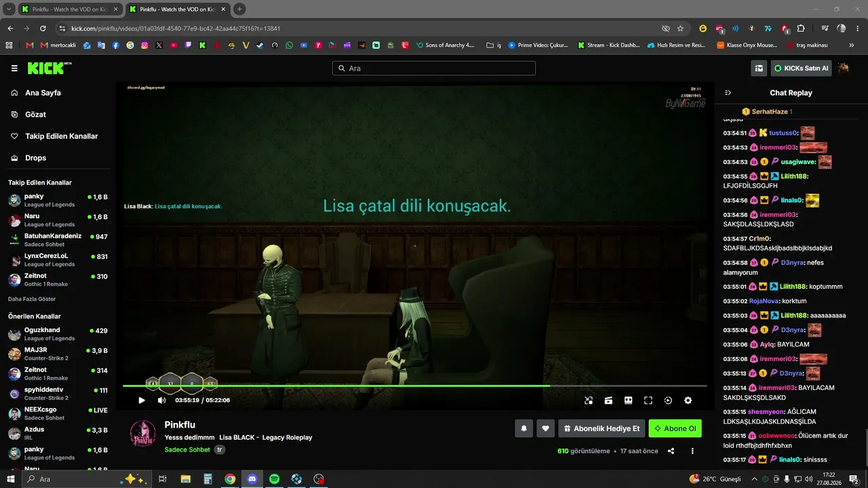Show more bookmarks with the overflow chevron

point(852,45)
